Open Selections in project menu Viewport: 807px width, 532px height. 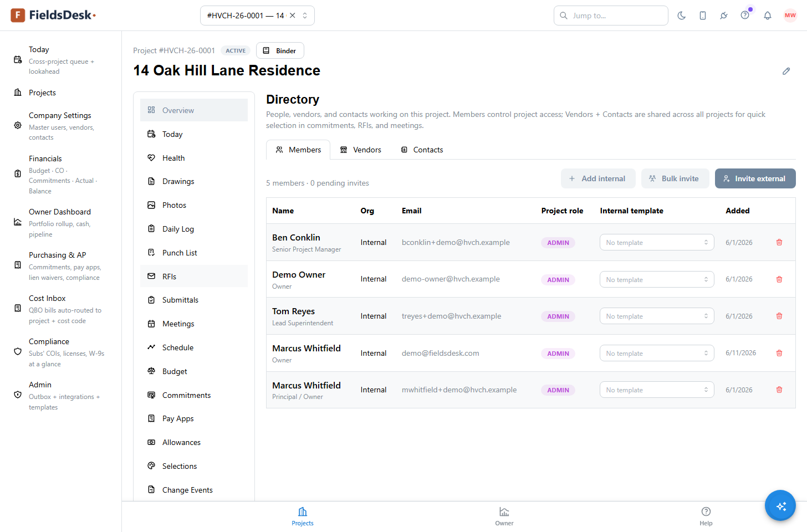pos(194,466)
